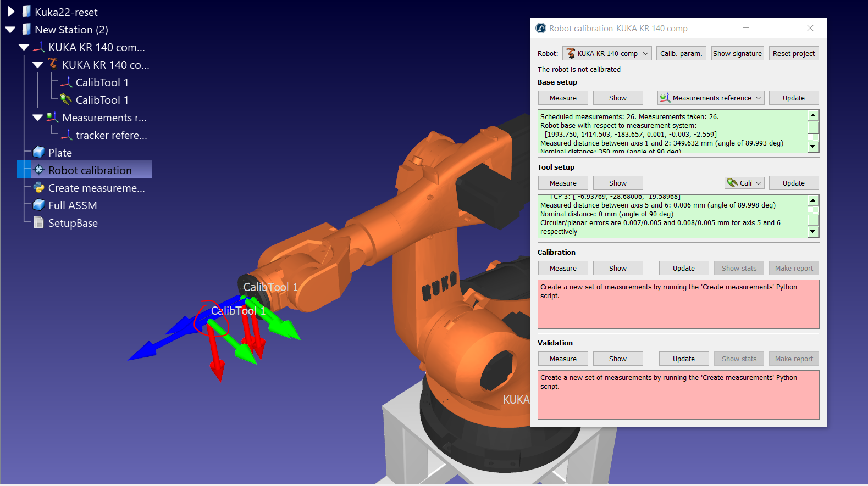Viewport: 868px width, 486px height.
Task: Open Calib. param. settings
Action: point(681,53)
